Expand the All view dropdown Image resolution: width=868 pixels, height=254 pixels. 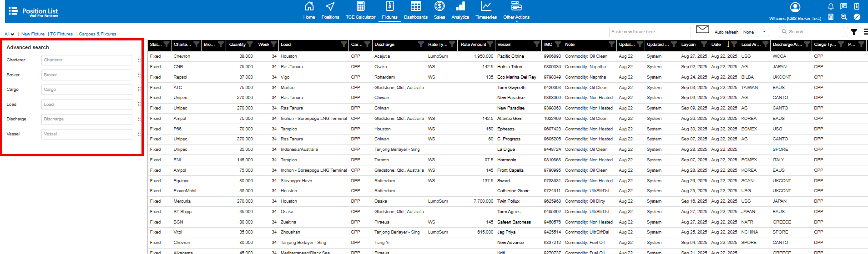10,34
